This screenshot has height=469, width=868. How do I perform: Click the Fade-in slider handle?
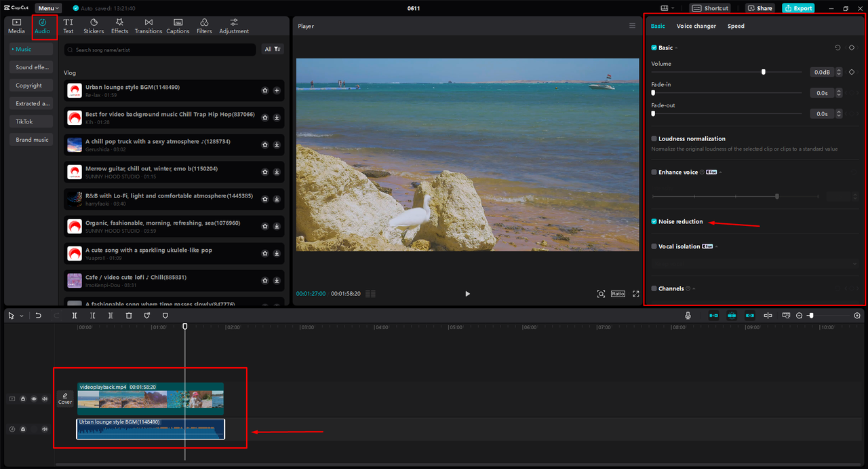pyautogui.click(x=653, y=93)
